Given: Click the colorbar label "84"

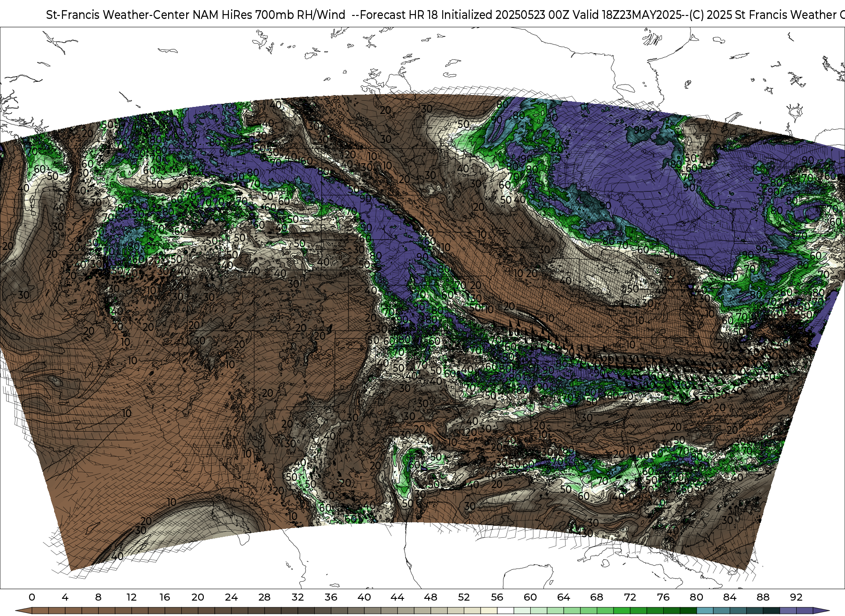Looking at the screenshot, I should pyautogui.click(x=730, y=597).
